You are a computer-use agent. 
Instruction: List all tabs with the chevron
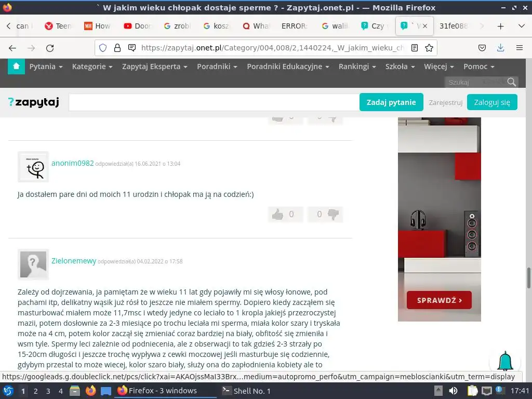(522, 26)
